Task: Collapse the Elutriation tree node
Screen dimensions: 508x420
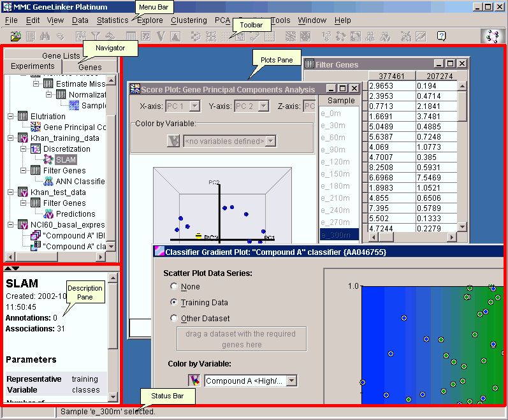Action: coord(11,116)
